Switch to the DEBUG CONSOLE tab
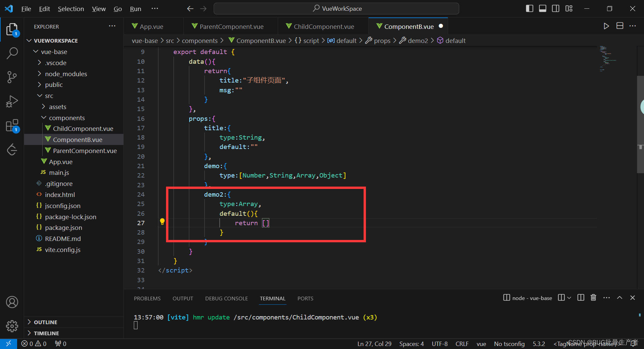 click(x=226, y=298)
